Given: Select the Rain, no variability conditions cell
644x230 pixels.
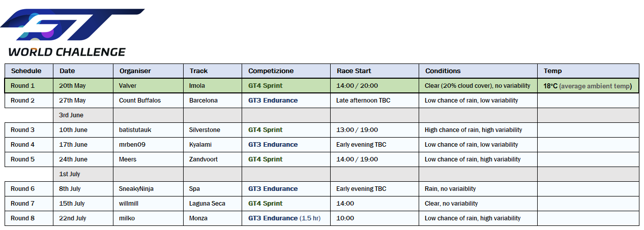Looking at the screenshot, I should pos(450,189).
